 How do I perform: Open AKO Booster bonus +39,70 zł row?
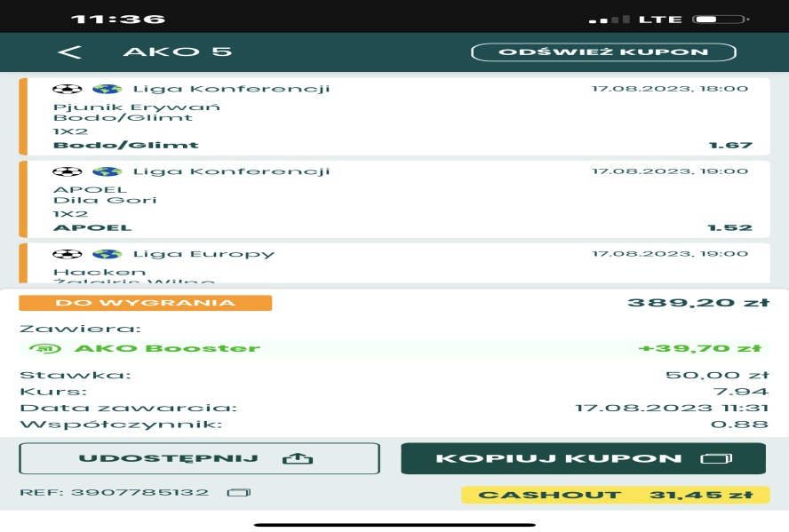point(394,348)
